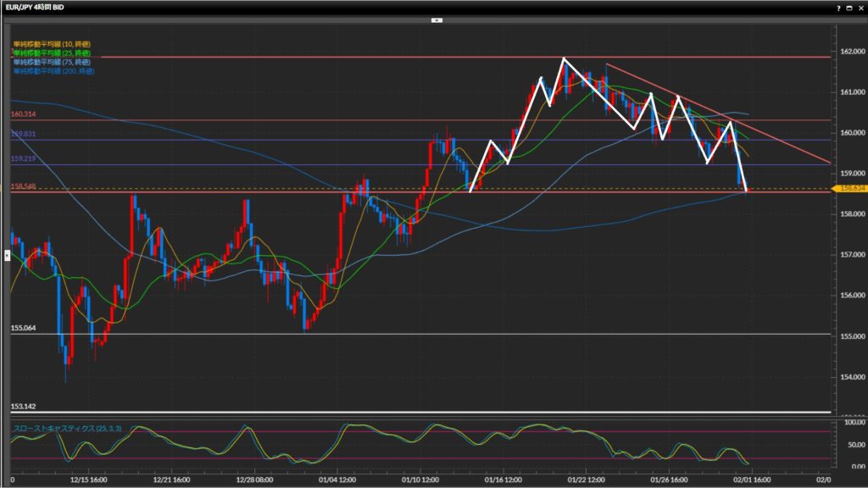
Task: Click the 162.000 price axis label
Action: 850,52
